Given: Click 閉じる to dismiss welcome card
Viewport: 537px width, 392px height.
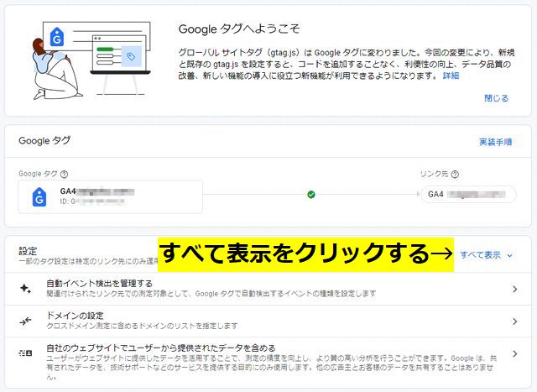Looking at the screenshot, I should tap(496, 98).
